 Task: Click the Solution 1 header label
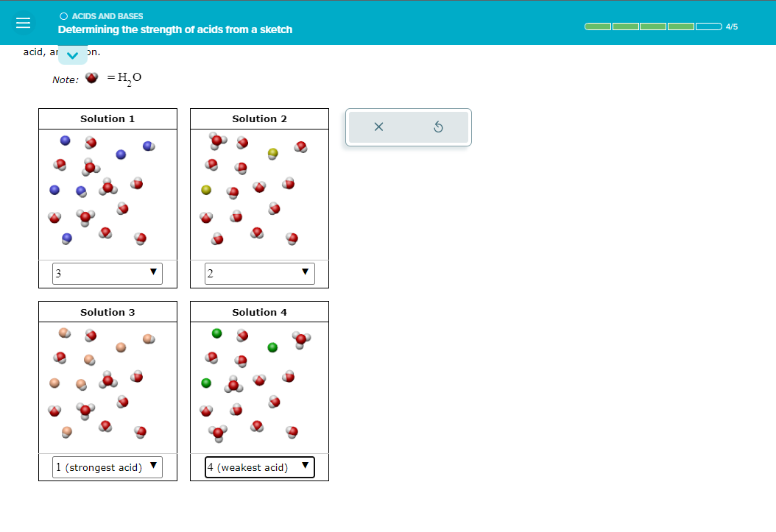pos(107,118)
